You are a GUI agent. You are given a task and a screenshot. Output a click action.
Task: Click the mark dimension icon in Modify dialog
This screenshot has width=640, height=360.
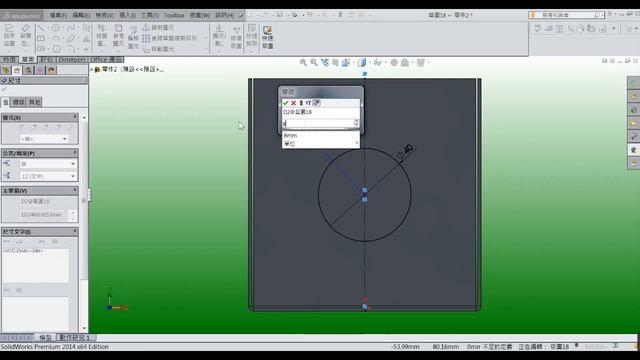coord(317,103)
